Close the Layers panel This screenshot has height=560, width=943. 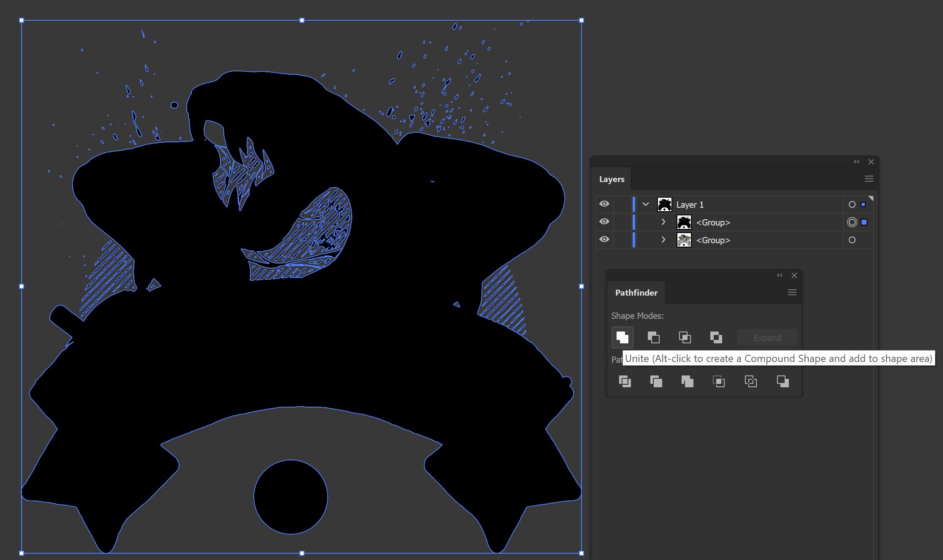pyautogui.click(x=871, y=162)
